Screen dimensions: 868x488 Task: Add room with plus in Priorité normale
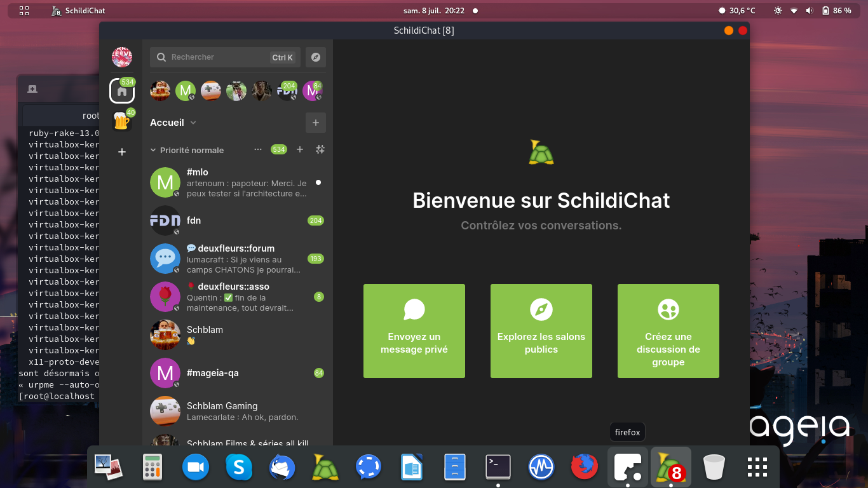pos(300,149)
